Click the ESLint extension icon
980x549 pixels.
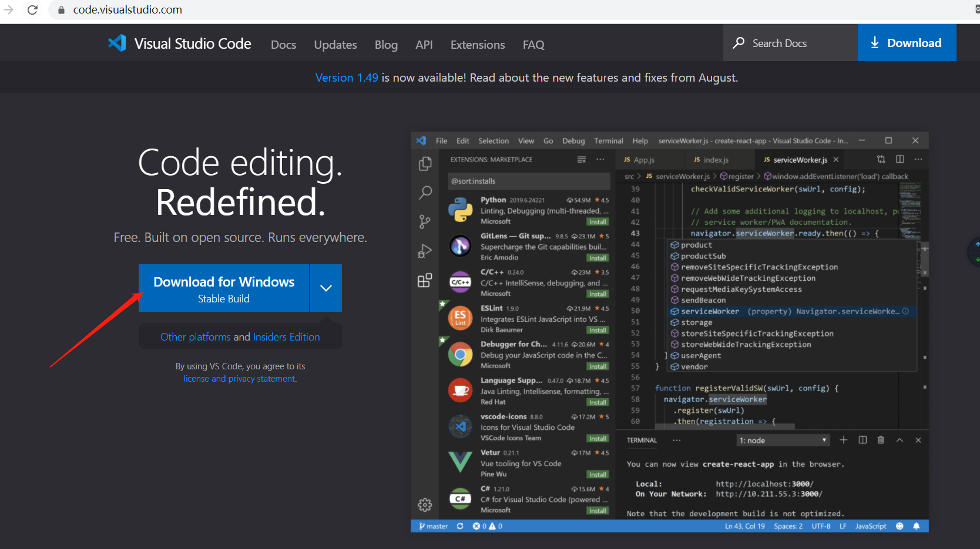click(x=461, y=318)
